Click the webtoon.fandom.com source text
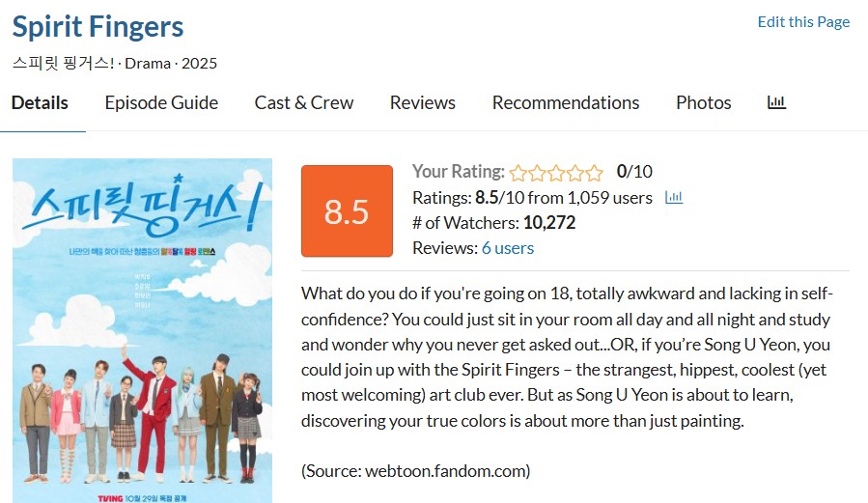 tap(416, 471)
